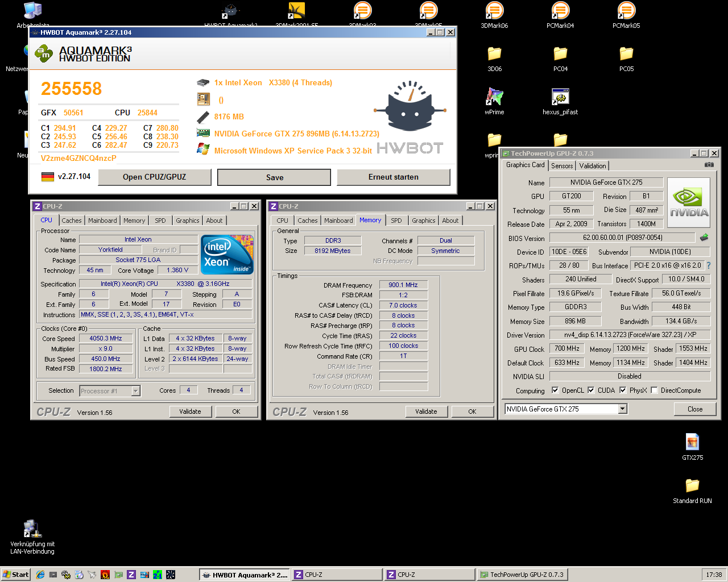The height and width of the screenshot is (582, 728).
Task: Toggle the CUDA checkbox in GPU-Z
Action: 591,390
